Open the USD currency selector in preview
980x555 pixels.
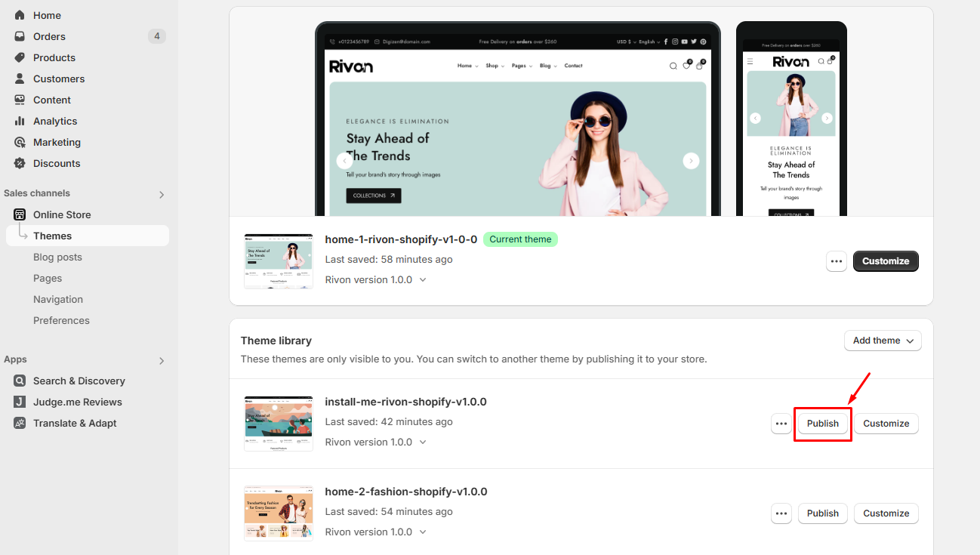coord(627,42)
